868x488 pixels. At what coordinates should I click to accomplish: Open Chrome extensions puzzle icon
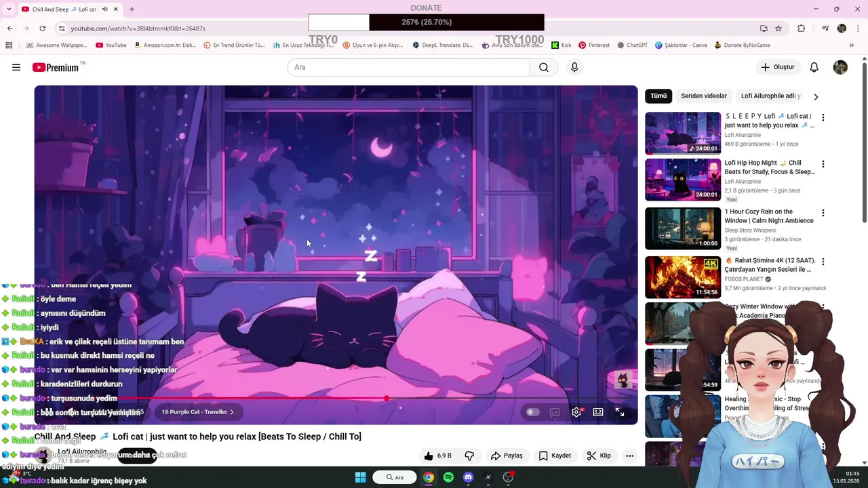tap(801, 28)
